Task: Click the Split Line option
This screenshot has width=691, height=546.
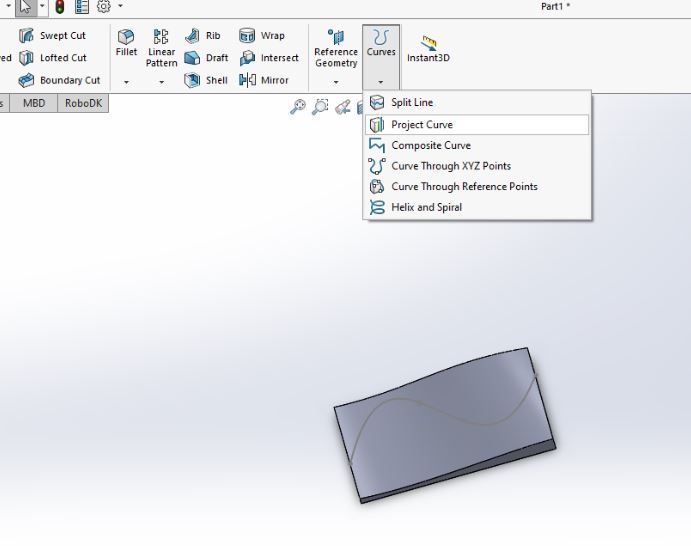Action: 411,102
